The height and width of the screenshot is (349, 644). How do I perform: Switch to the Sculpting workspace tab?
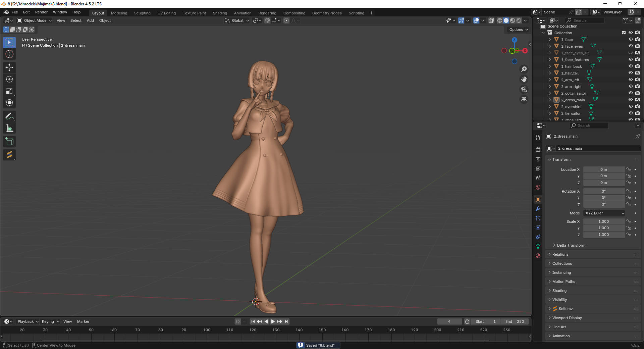(x=142, y=13)
